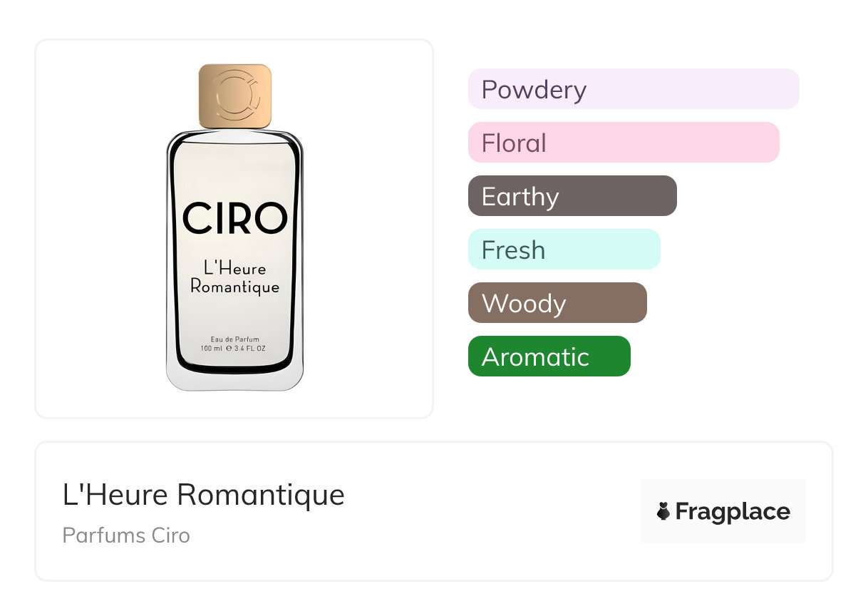Select the pink Floral accord bar
This screenshot has width=868, height=616.
(x=623, y=143)
